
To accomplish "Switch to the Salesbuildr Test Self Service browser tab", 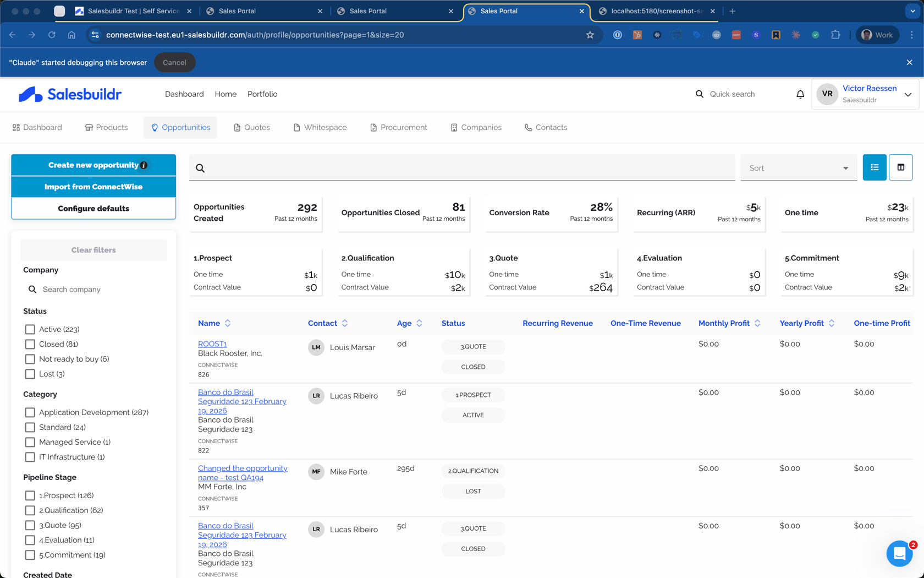I will point(133,11).
